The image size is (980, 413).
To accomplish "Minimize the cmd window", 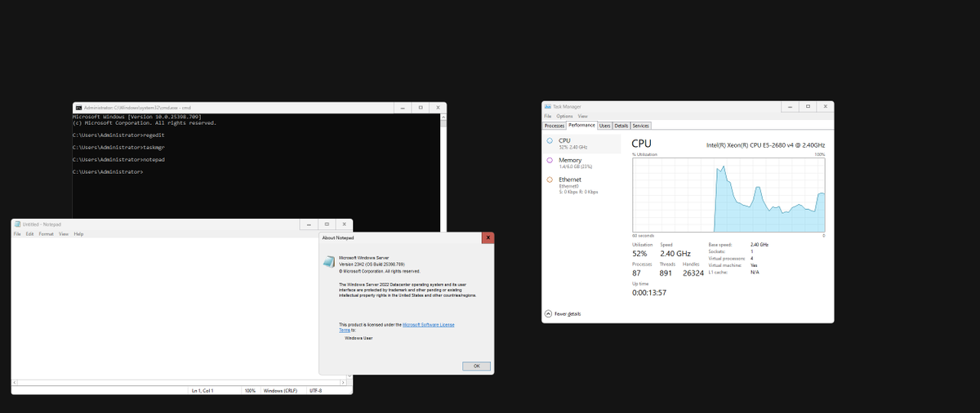I will point(402,108).
